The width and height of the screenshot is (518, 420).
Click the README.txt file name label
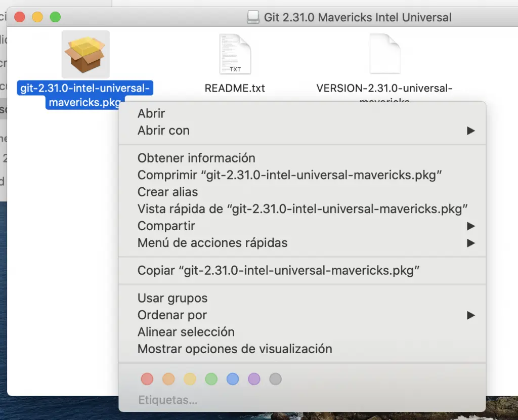click(235, 88)
